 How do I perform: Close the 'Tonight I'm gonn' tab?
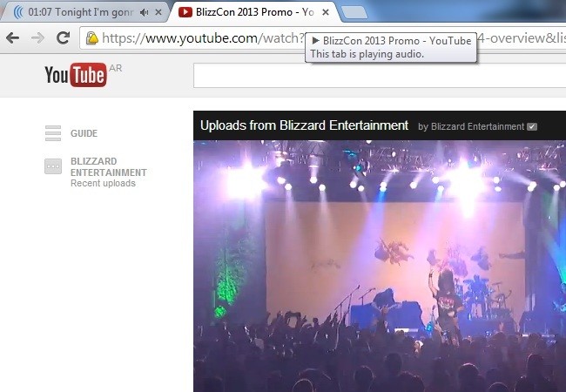(x=158, y=12)
